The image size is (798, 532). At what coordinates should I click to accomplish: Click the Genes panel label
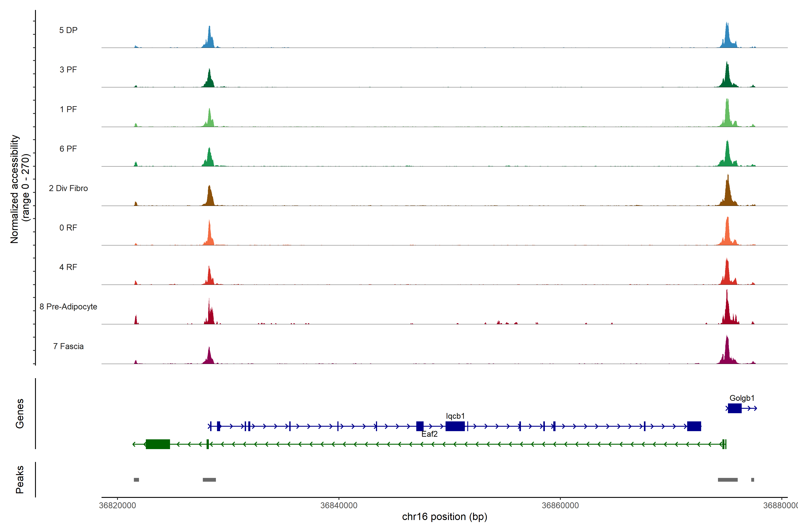click(x=20, y=414)
